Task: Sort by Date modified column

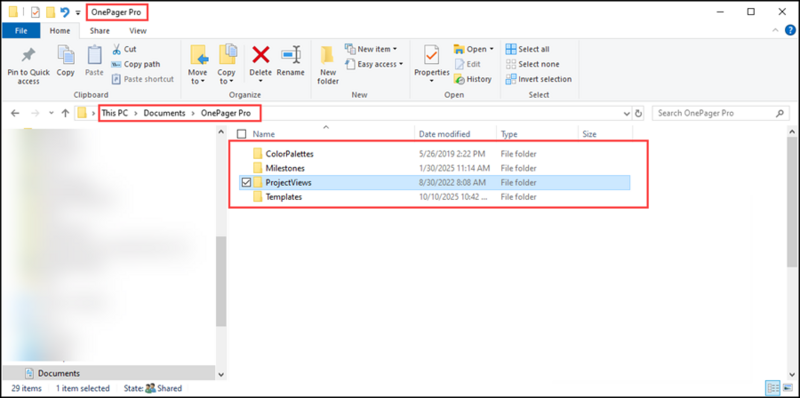Action: (x=444, y=134)
